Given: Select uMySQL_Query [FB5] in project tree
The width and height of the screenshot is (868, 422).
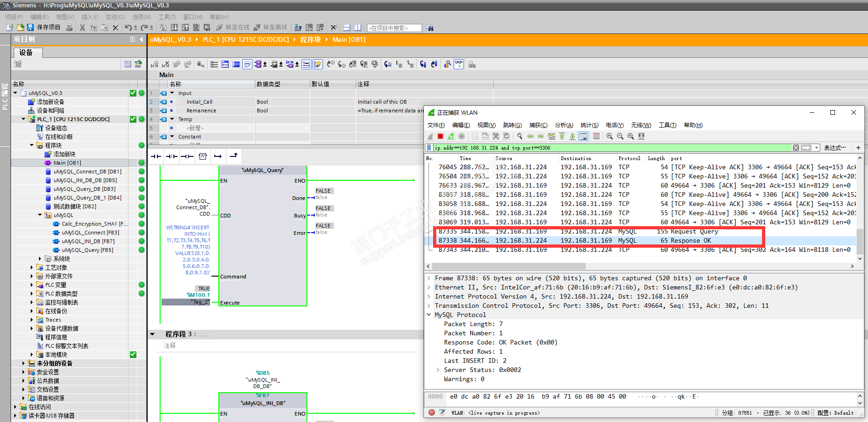Looking at the screenshot, I should click(87, 250).
